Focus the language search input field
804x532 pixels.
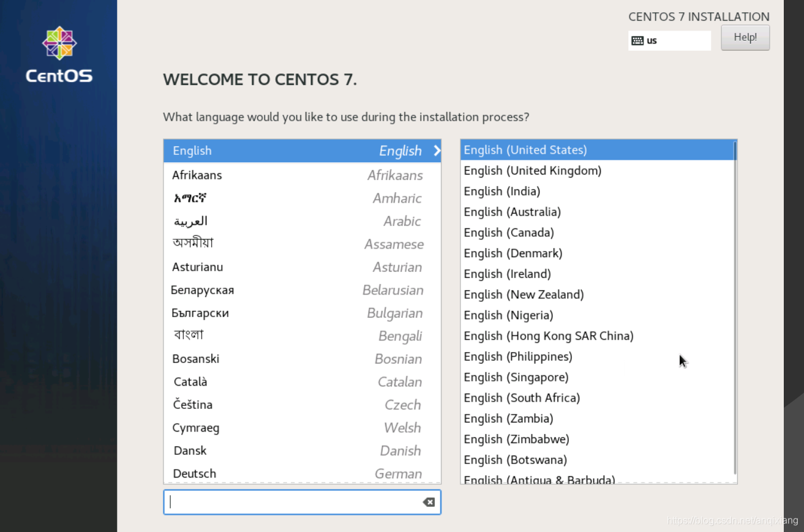tap(302, 502)
